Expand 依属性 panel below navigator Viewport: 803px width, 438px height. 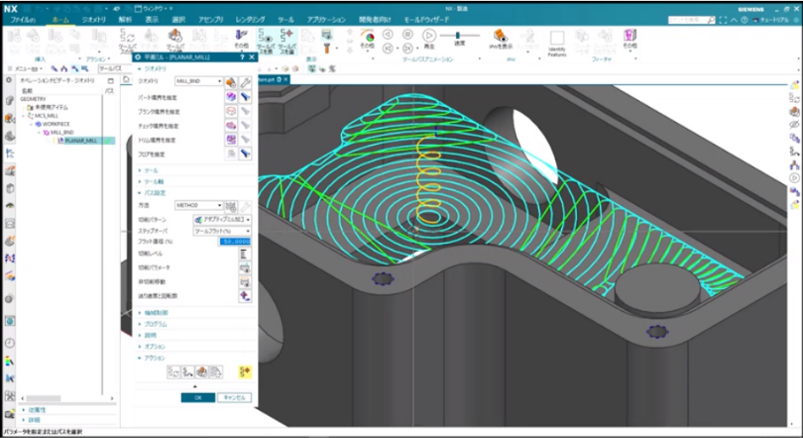(34, 410)
